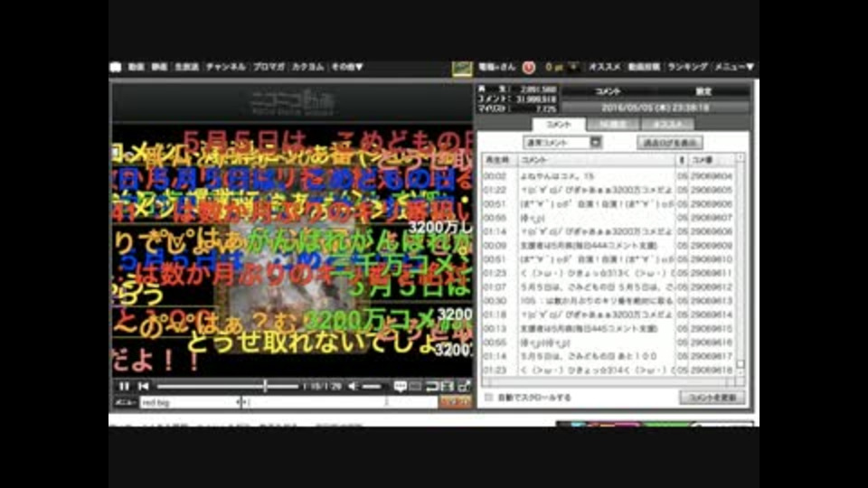Toggle 自動でスクロールする checkbox
The width and height of the screenshot is (868, 488).
point(488,398)
